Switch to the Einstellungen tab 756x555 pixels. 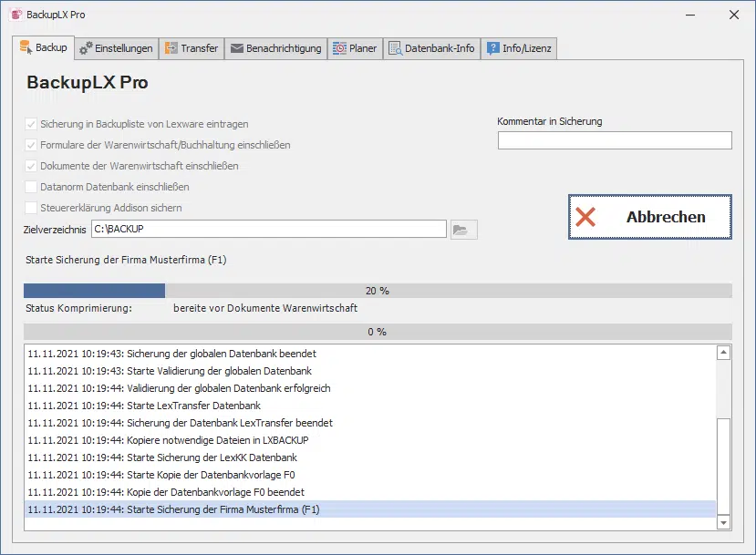(116, 48)
